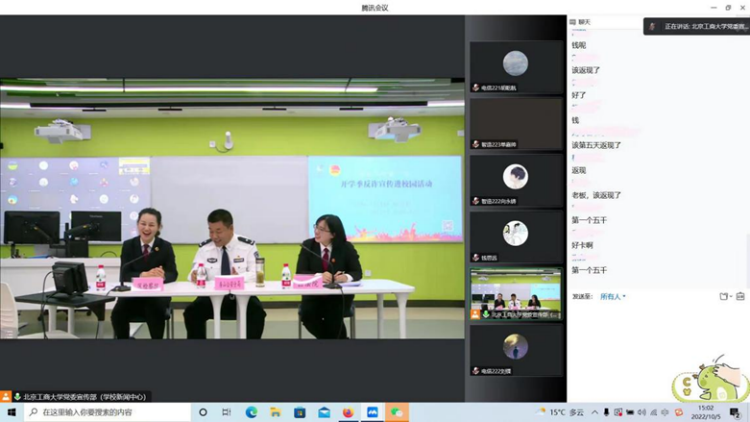Open the chat recipient dropdown 所有人
The image size is (750, 422).
612,296
